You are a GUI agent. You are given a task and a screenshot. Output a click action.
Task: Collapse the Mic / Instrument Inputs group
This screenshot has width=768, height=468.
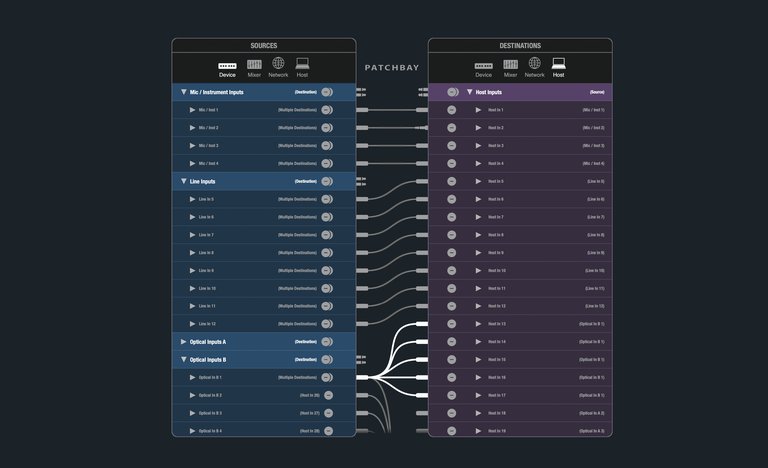183,92
